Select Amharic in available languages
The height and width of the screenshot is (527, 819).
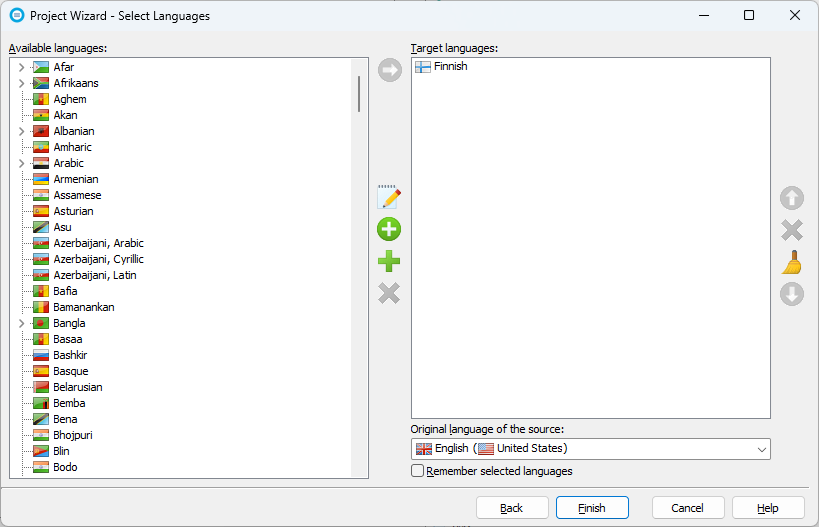pos(72,147)
